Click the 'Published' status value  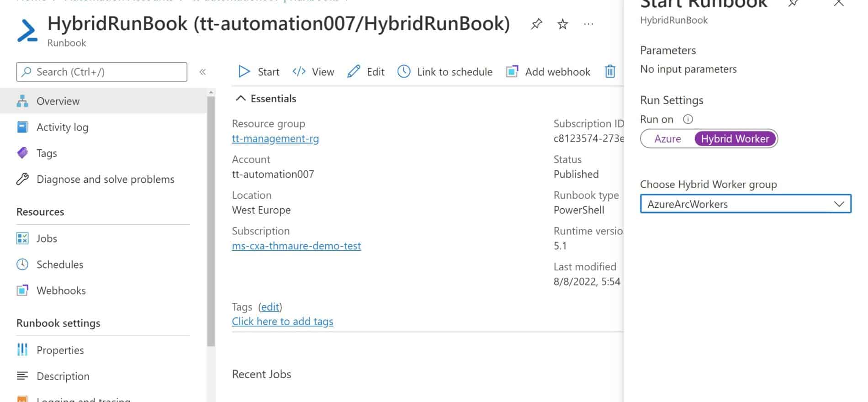point(576,174)
